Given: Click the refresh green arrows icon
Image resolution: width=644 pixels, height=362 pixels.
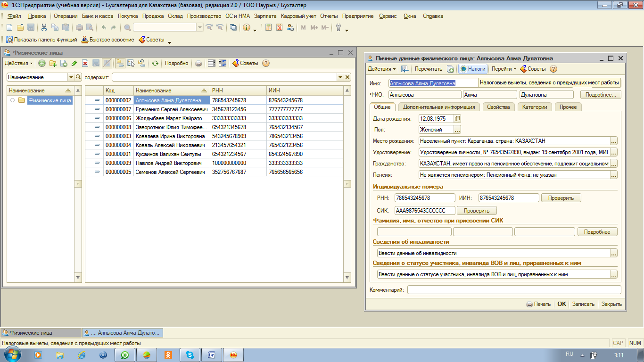Looking at the screenshot, I should (155, 63).
